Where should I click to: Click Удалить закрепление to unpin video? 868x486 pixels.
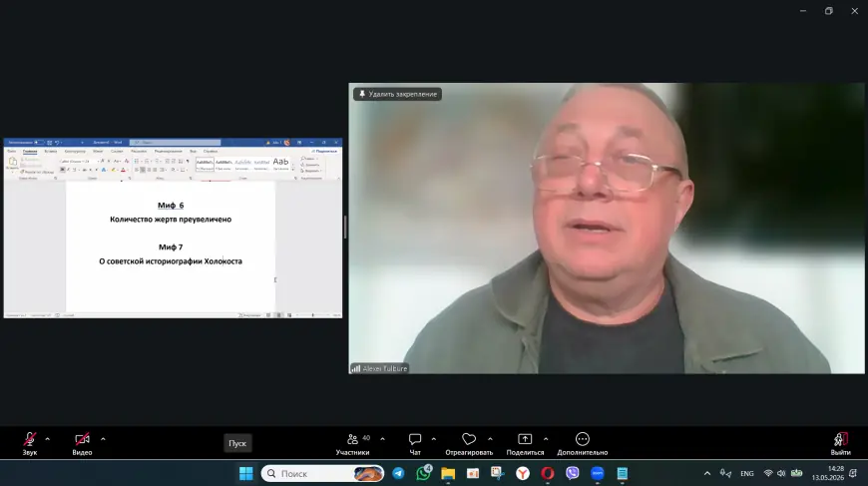[x=397, y=94]
